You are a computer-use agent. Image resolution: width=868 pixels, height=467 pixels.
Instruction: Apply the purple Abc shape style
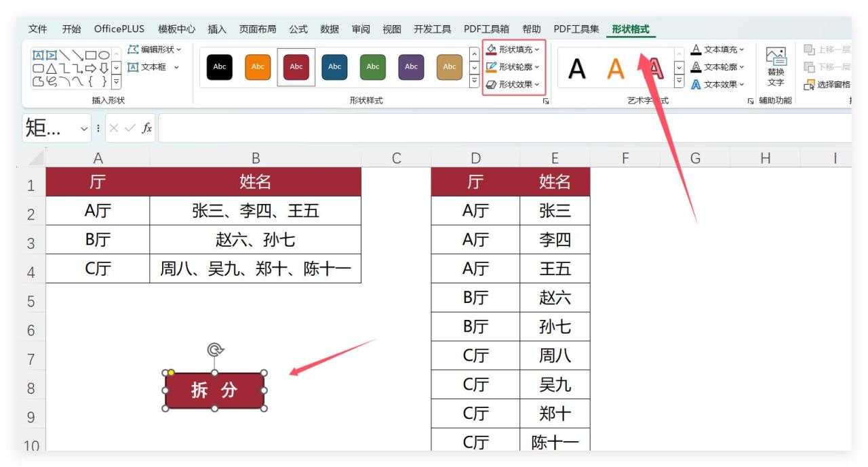click(x=411, y=67)
